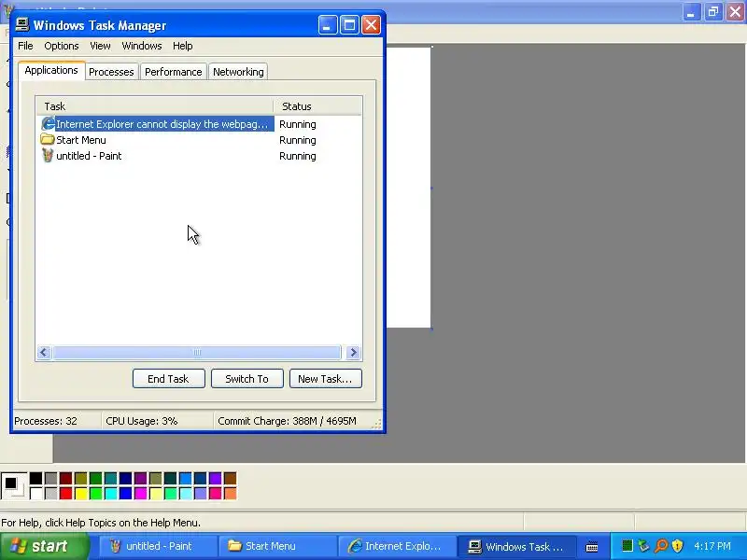Screen dimensions: 747x560
Task: Click the Windows Task Manager taskbar button
Action: 516,546
